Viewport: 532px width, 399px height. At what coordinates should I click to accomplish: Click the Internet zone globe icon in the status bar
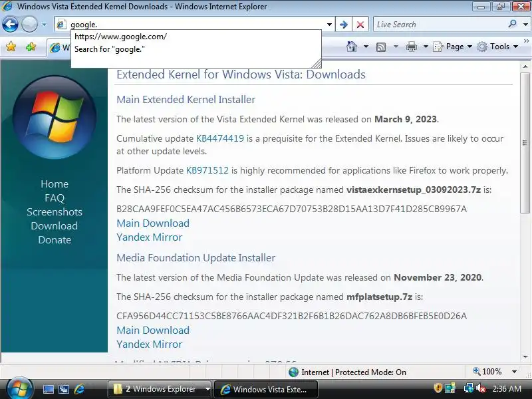pos(293,372)
